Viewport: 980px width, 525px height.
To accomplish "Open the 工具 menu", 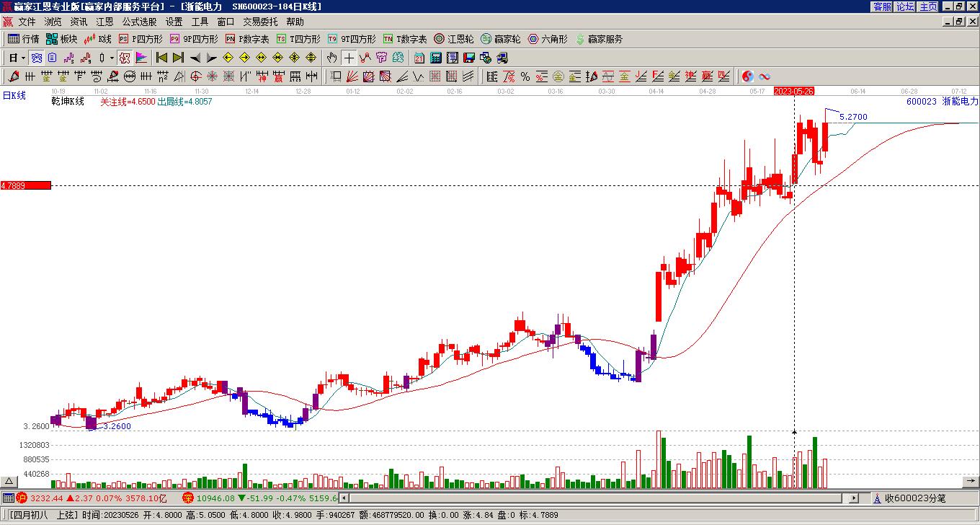I will (200, 22).
